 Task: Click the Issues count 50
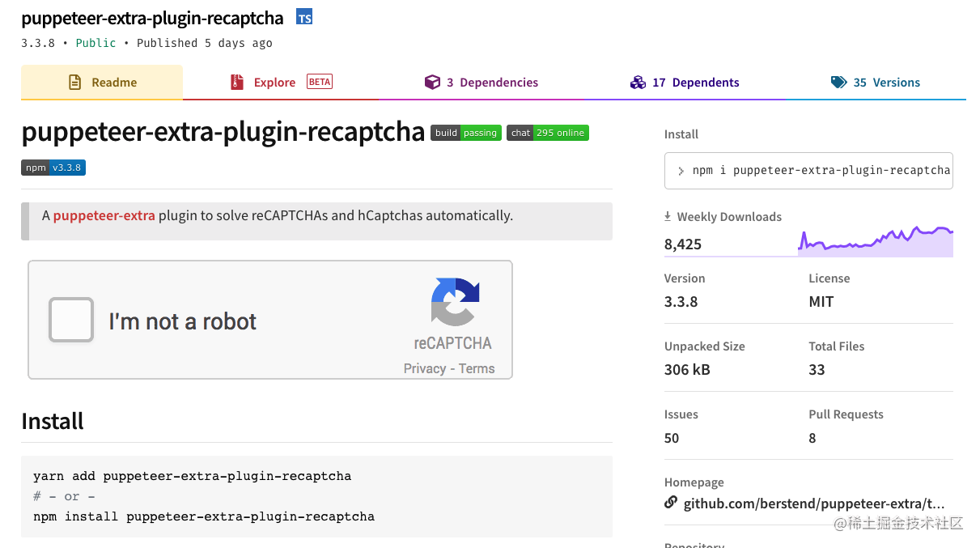click(672, 438)
